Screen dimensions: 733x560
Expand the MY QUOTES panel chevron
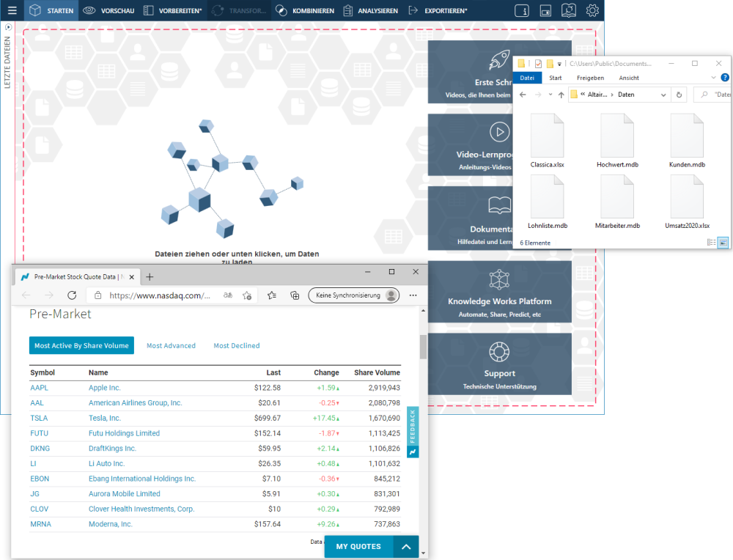[x=405, y=547]
